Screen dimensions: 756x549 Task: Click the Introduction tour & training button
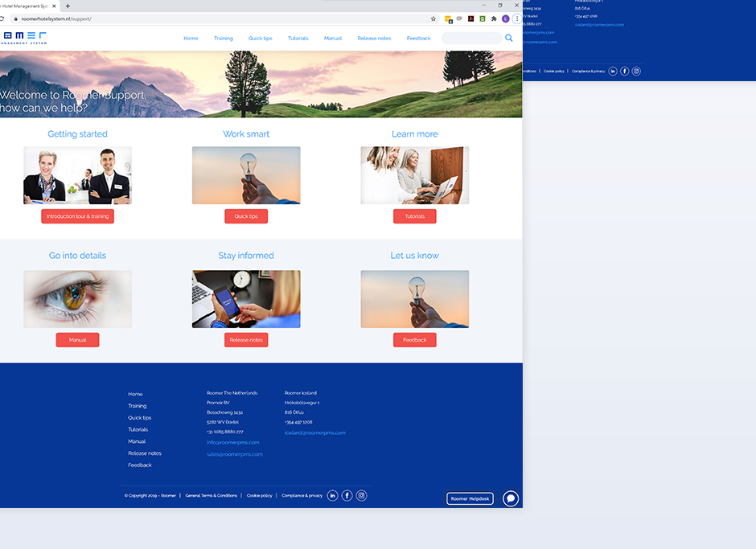77,216
